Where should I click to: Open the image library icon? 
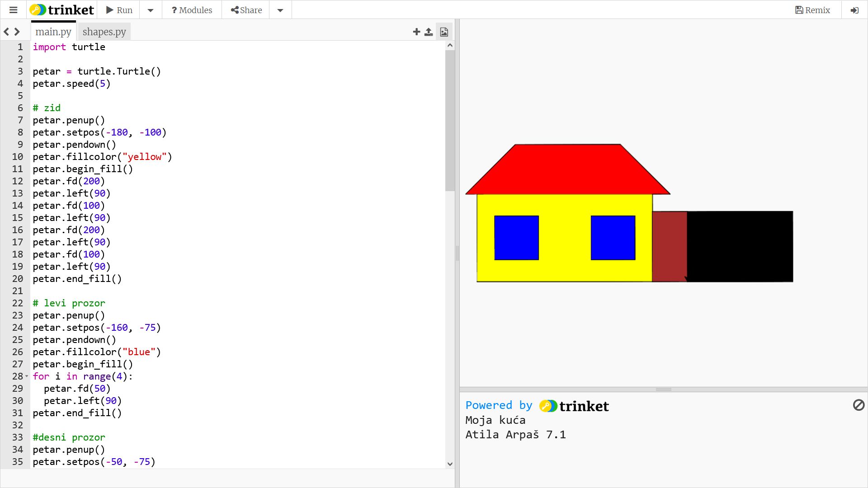(444, 32)
